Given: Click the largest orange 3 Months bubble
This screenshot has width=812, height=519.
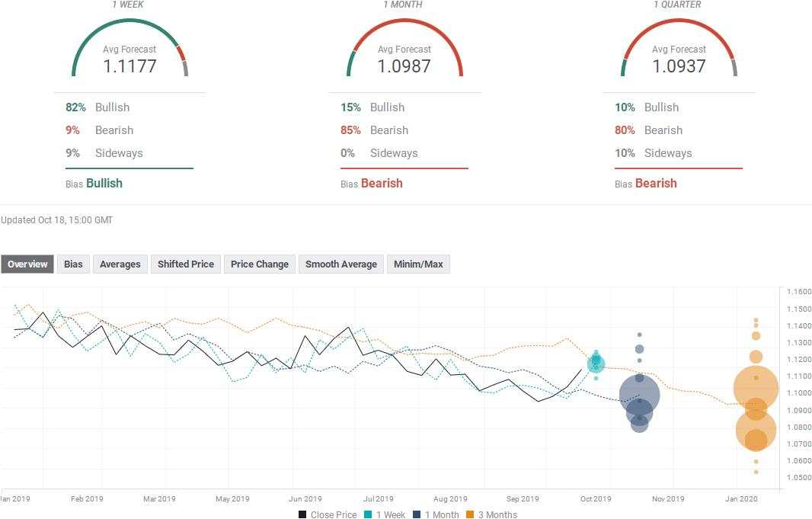Looking at the screenshot, I should click(756, 389).
